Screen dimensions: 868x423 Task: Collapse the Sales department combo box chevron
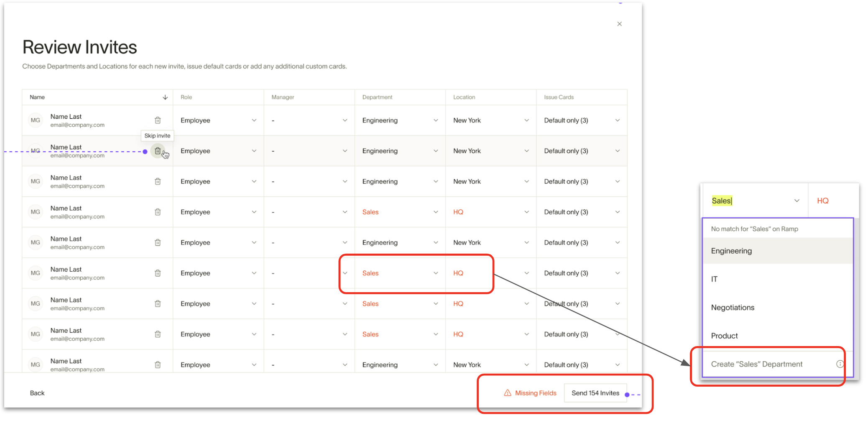tap(797, 201)
